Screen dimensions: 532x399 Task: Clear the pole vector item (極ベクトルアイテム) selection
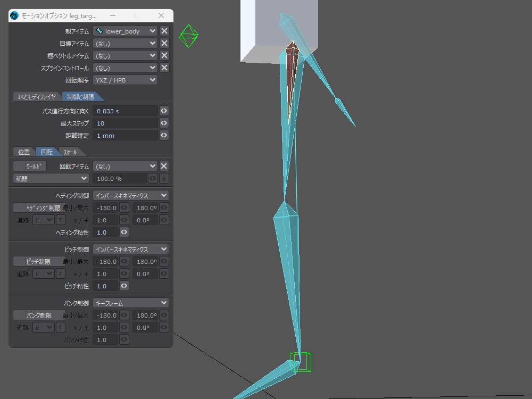tap(164, 55)
